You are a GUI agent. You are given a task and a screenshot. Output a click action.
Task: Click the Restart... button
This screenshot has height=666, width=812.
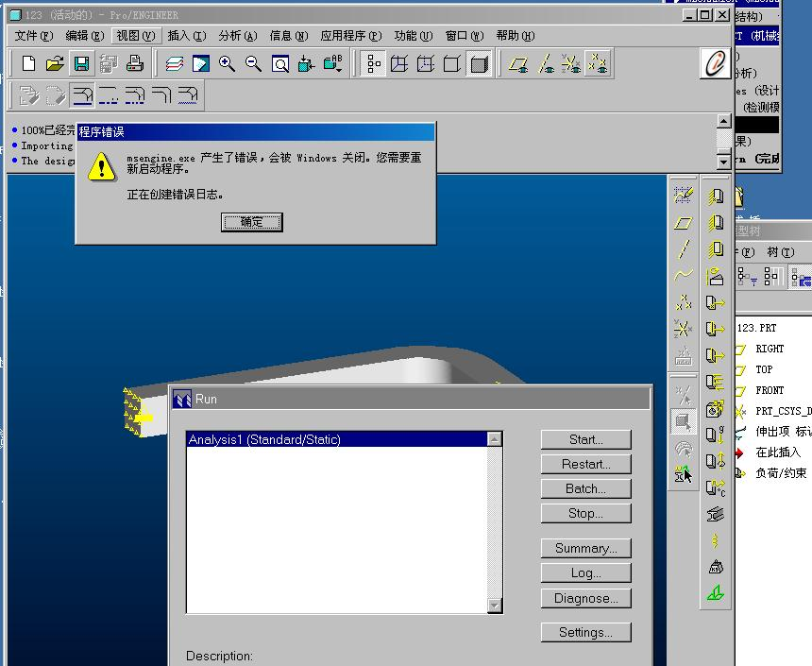pos(585,464)
